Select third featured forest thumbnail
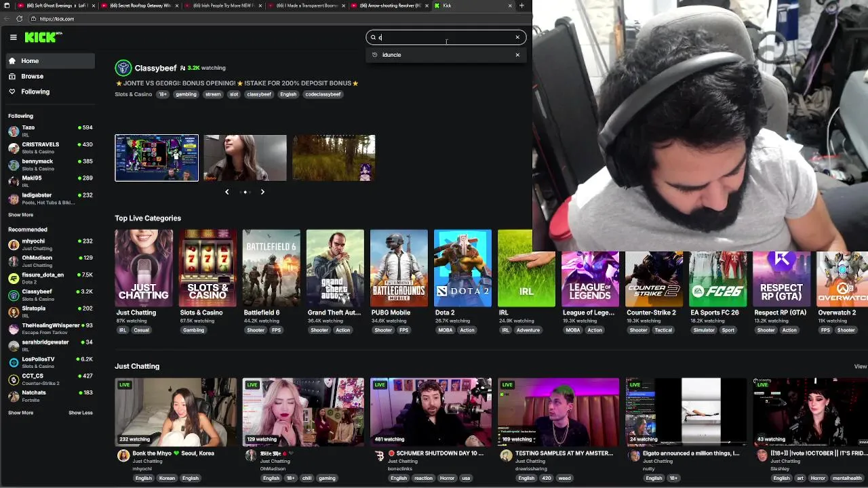The height and width of the screenshot is (488, 868). (334, 158)
